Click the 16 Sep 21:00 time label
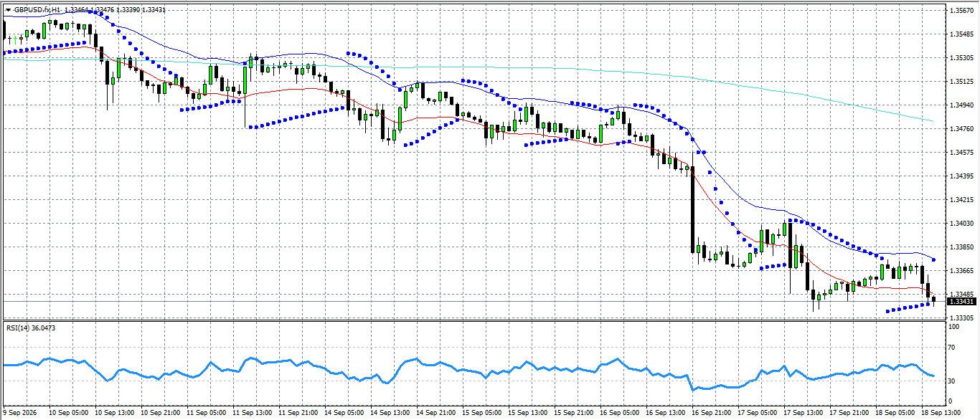Screen dimensions: 980x420 (712, 414)
